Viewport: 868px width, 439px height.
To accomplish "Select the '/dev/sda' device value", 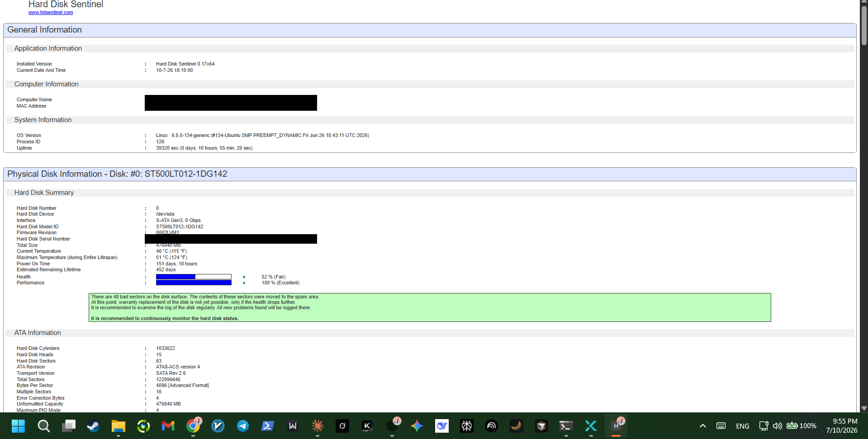I will (x=165, y=214).
